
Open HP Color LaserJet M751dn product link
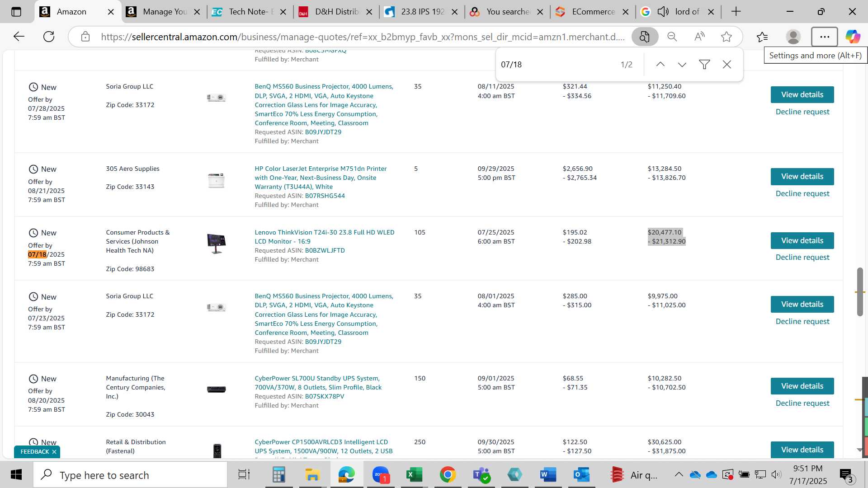(321, 178)
